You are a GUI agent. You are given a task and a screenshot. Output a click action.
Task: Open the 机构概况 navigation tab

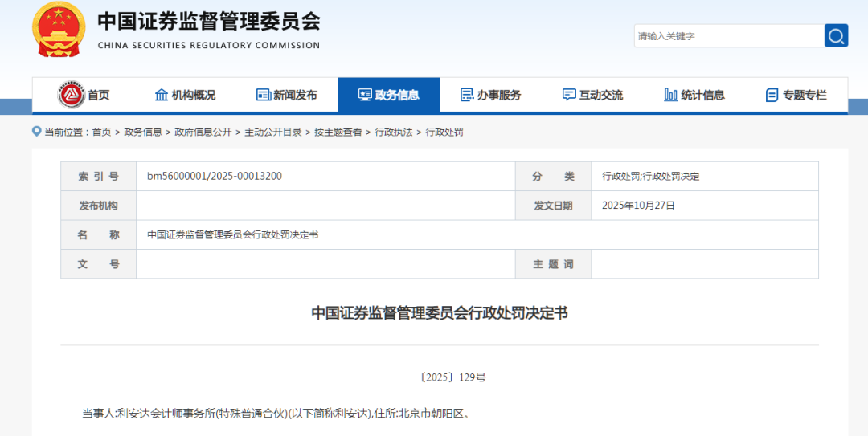coord(185,96)
